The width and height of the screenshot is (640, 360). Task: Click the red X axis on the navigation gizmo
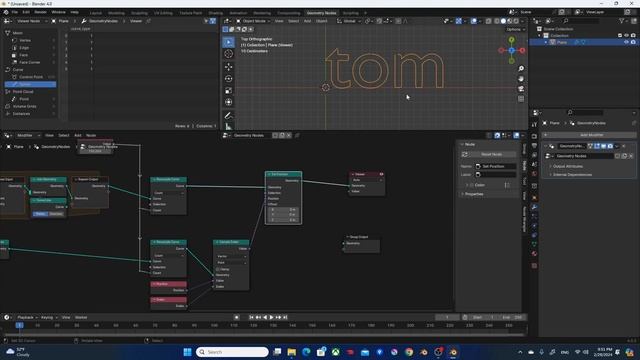(x=522, y=50)
